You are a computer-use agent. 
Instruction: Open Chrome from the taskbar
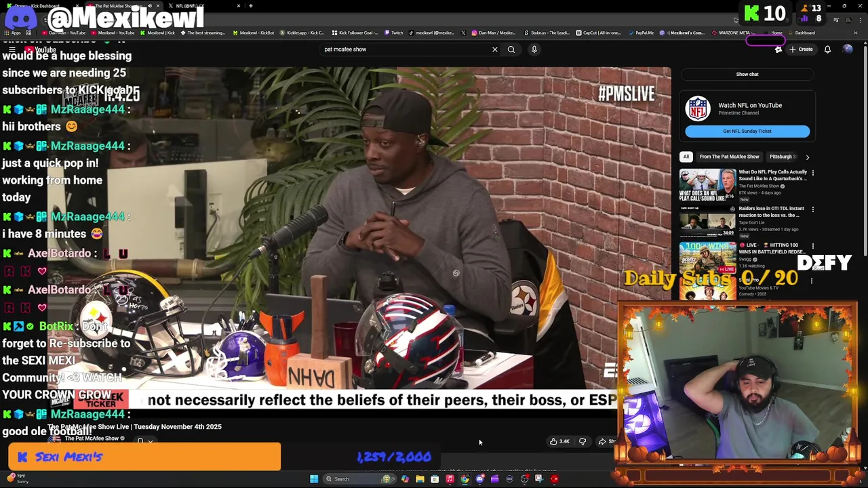tap(465, 479)
